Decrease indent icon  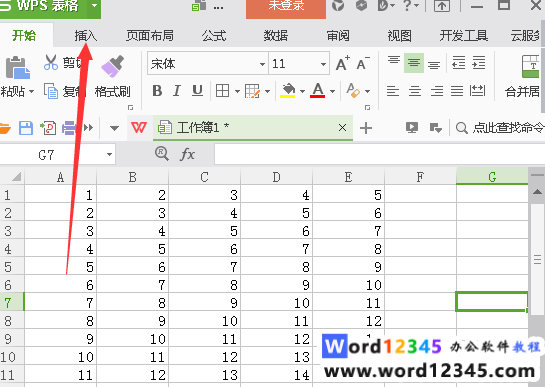458,63
